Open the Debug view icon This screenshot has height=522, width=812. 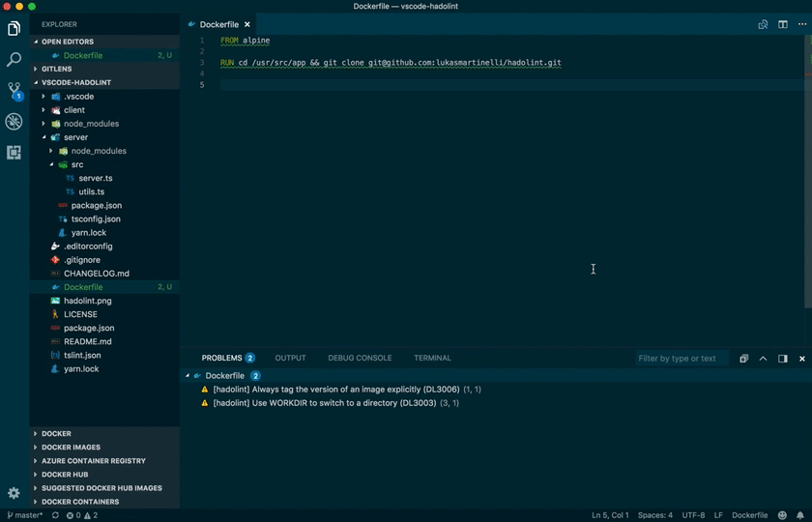(x=14, y=122)
